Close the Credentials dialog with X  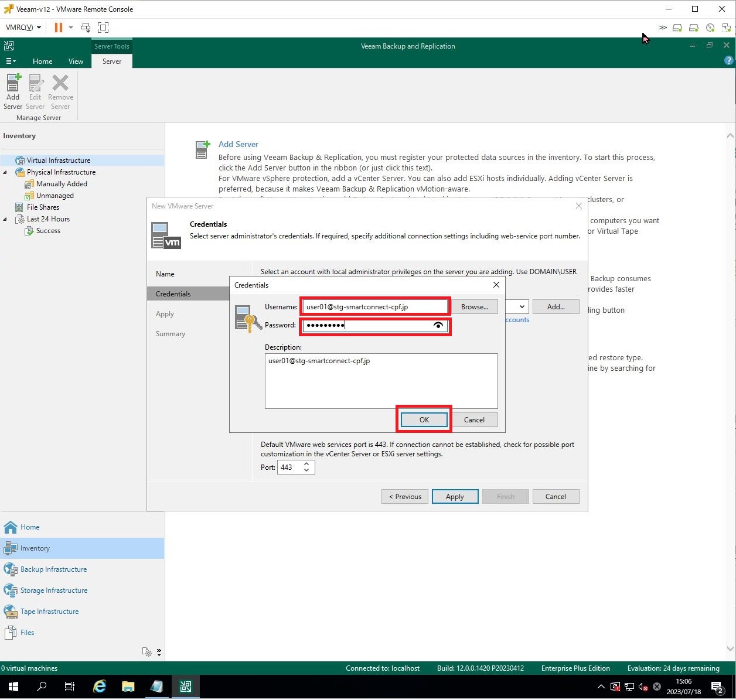pyautogui.click(x=496, y=285)
